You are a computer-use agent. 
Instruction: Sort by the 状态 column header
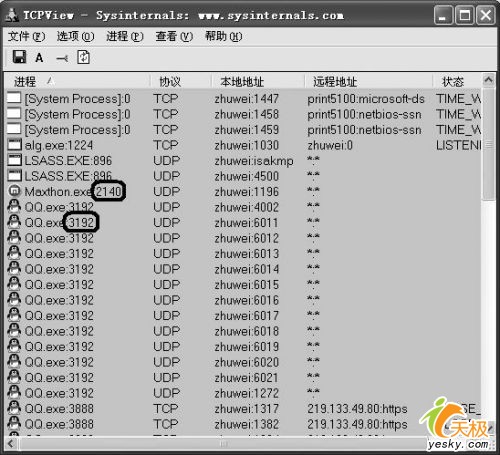457,81
